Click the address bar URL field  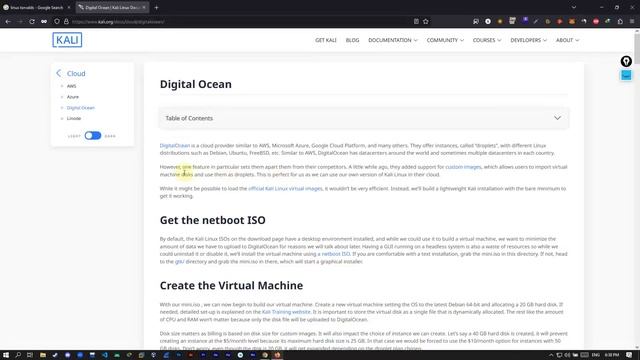(x=241, y=22)
